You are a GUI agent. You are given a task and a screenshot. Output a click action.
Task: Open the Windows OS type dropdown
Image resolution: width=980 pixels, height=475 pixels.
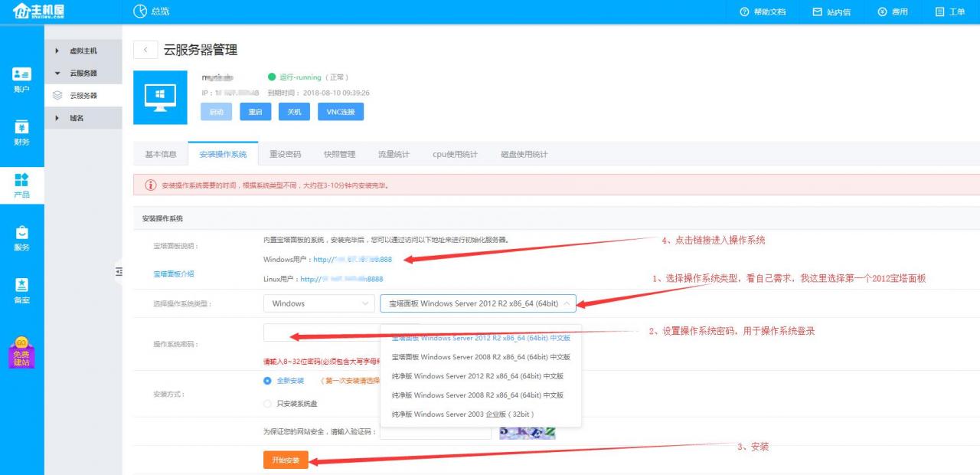click(318, 303)
